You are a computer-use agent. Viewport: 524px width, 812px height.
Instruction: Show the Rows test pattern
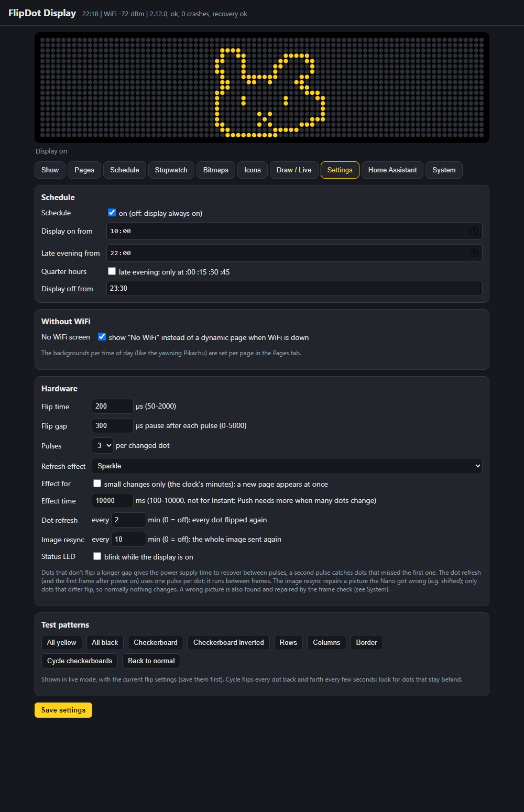tap(288, 643)
